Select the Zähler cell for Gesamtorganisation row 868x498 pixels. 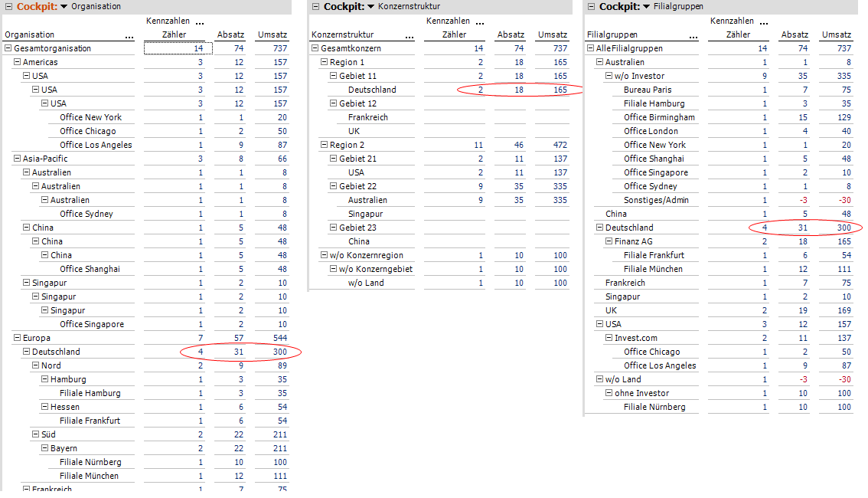tap(175, 48)
